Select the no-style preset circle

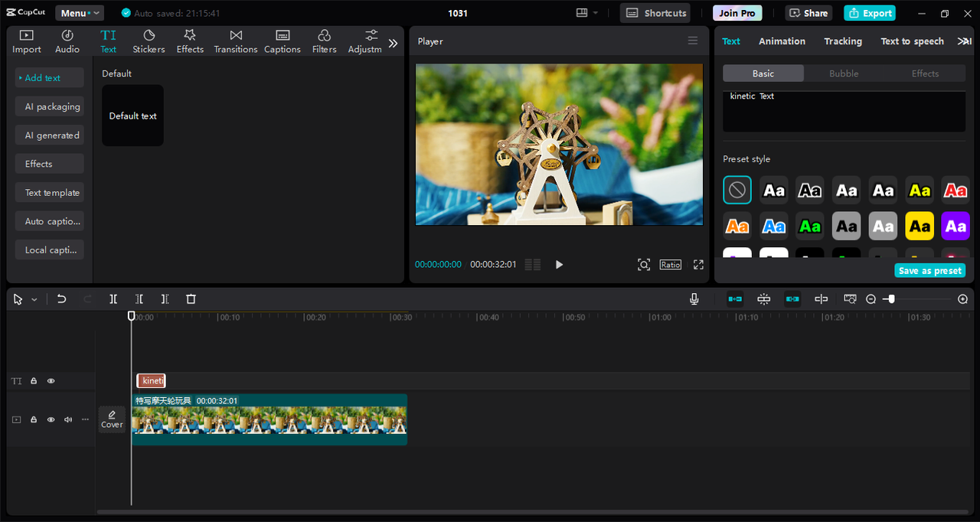point(737,190)
